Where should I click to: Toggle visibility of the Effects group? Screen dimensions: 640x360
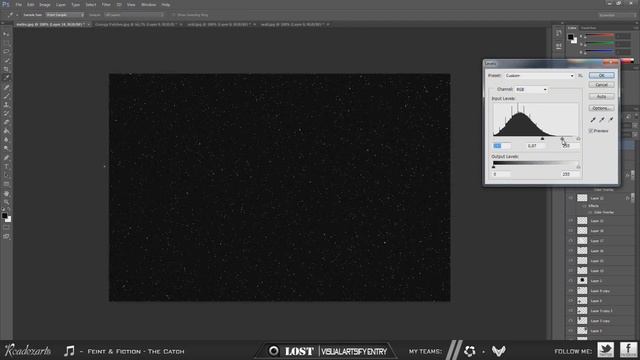(x=584, y=206)
